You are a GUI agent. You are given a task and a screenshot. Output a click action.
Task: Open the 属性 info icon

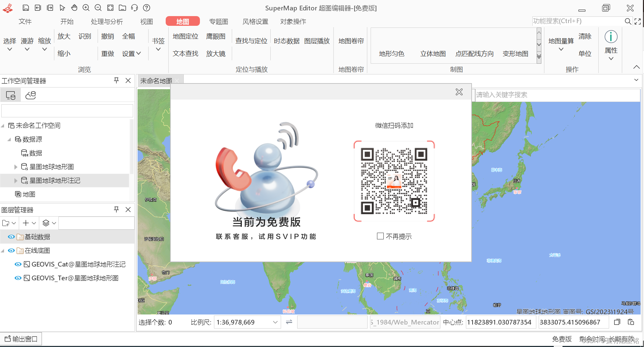pos(611,37)
